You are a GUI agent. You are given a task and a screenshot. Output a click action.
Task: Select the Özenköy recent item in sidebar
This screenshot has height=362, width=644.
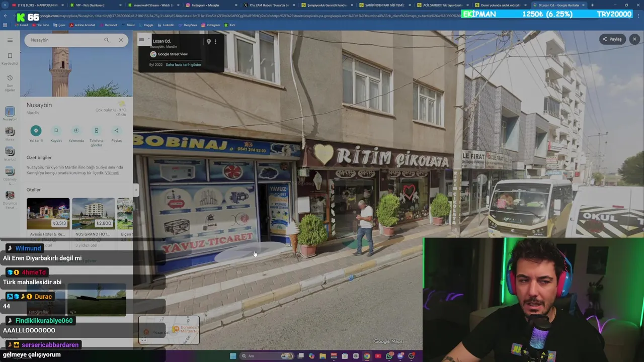tap(10, 174)
